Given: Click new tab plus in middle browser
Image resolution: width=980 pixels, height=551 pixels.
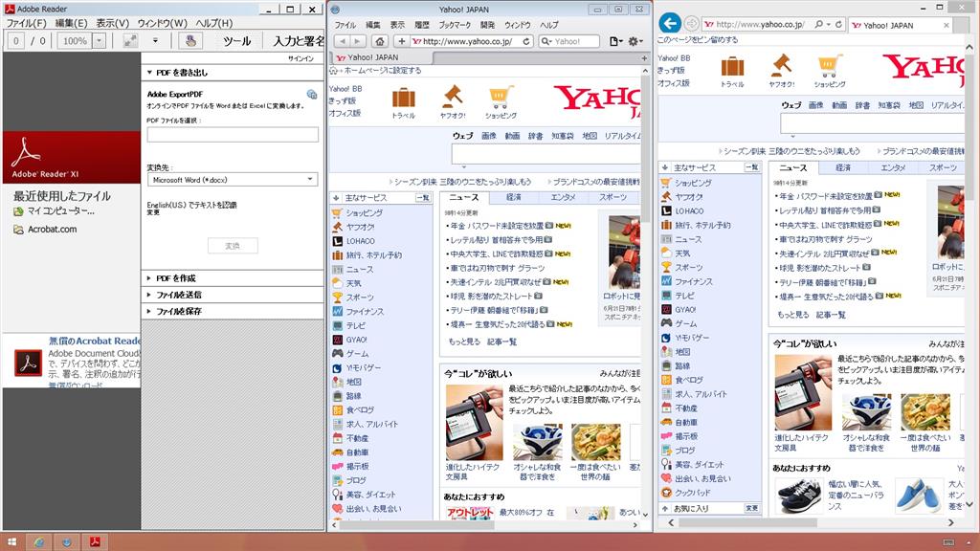Looking at the screenshot, I should click(644, 58).
